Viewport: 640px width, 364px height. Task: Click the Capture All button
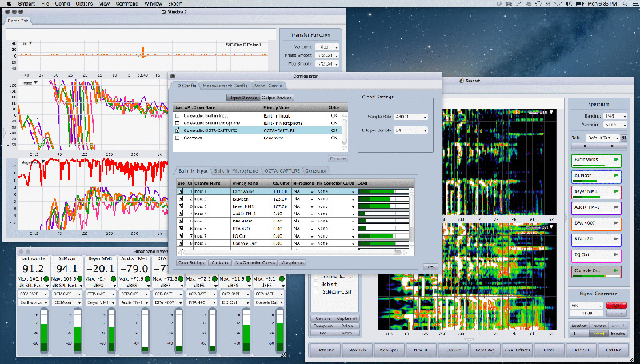click(x=347, y=318)
